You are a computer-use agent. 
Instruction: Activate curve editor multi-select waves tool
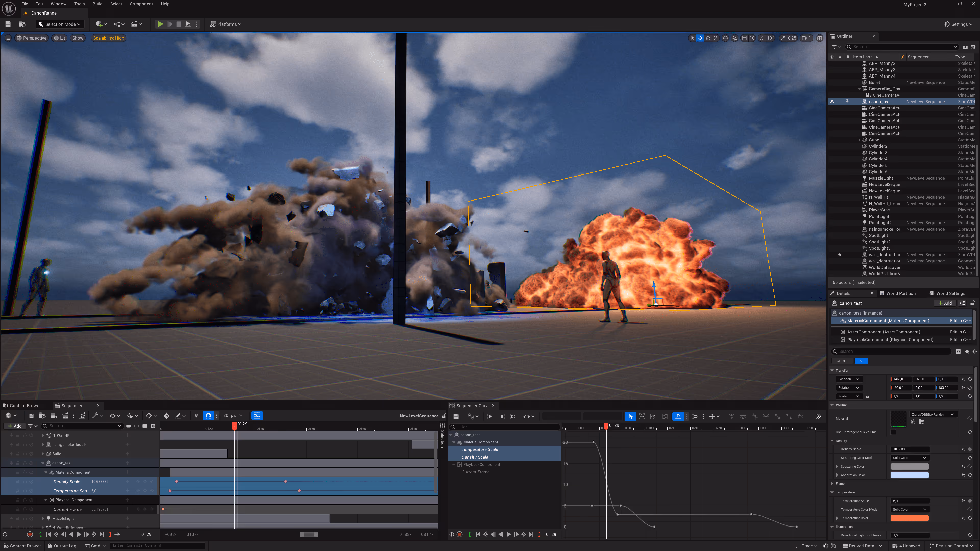[x=665, y=416]
